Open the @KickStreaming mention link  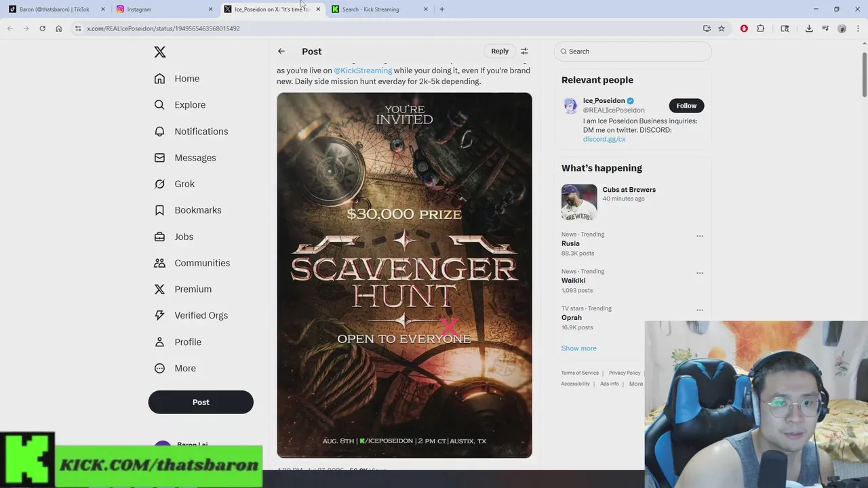coord(363,70)
